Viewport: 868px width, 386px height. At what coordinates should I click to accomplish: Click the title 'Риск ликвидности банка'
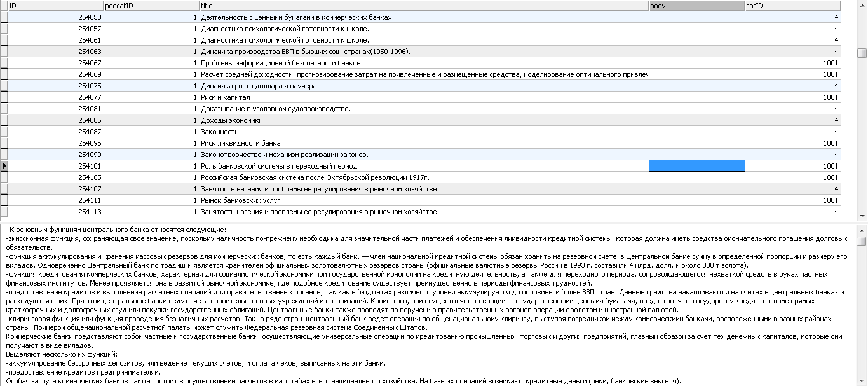click(240, 143)
